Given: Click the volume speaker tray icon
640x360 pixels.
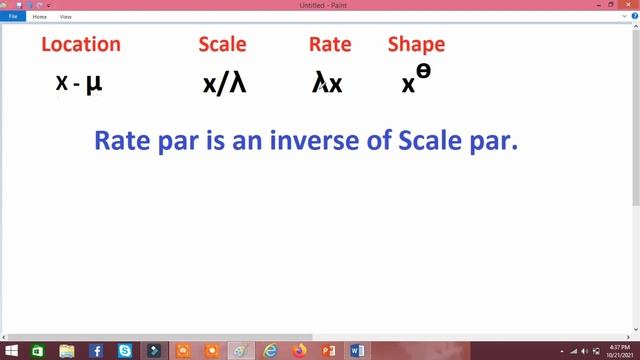Looking at the screenshot, I should click(584, 351).
